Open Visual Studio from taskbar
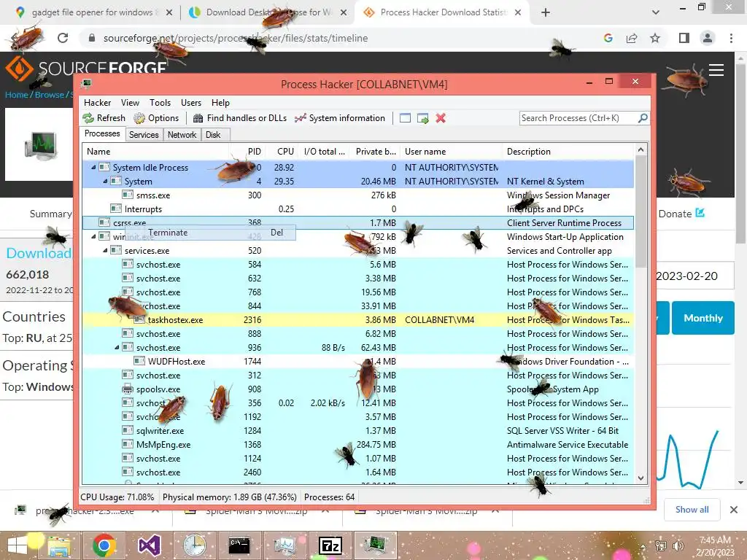747x560 pixels. point(149,545)
